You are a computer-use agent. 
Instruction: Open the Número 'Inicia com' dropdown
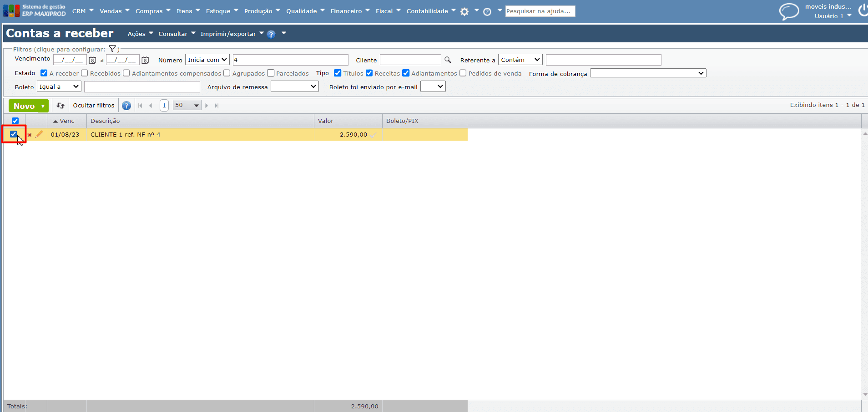point(207,60)
